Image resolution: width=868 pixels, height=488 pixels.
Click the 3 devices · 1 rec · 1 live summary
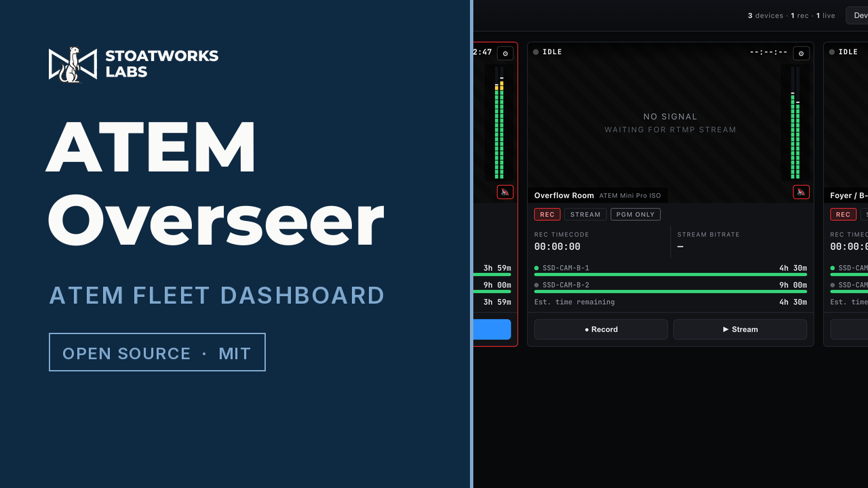tap(791, 16)
